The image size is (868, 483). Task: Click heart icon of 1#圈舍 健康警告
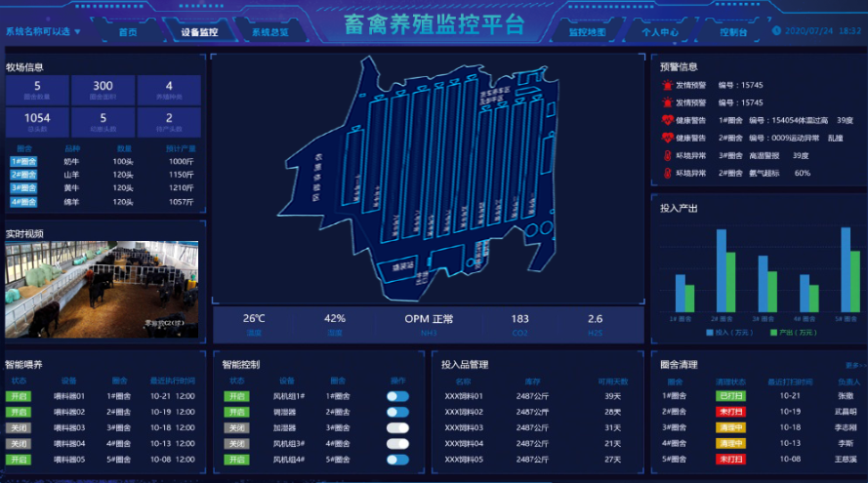(667, 120)
